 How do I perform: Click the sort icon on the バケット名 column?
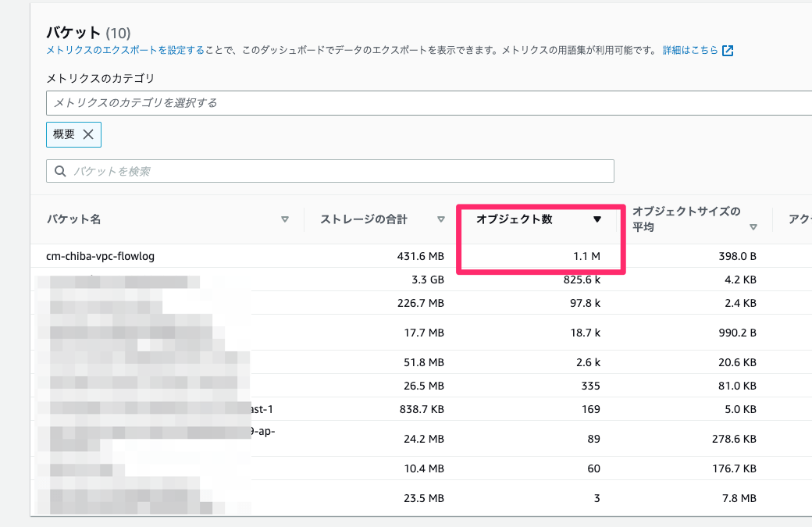pyautogui.click(x=287, y=219)
